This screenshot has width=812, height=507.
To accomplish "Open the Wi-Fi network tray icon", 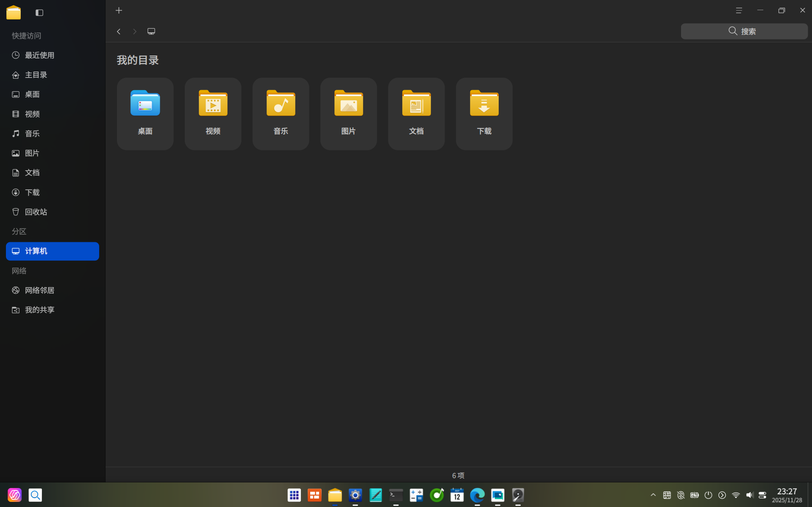I will click(x=736, y=495).
